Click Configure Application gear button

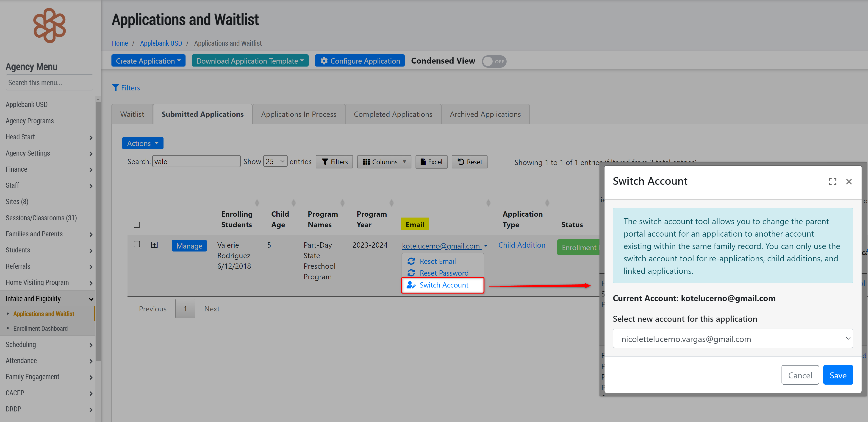click(x=360, y=61)
